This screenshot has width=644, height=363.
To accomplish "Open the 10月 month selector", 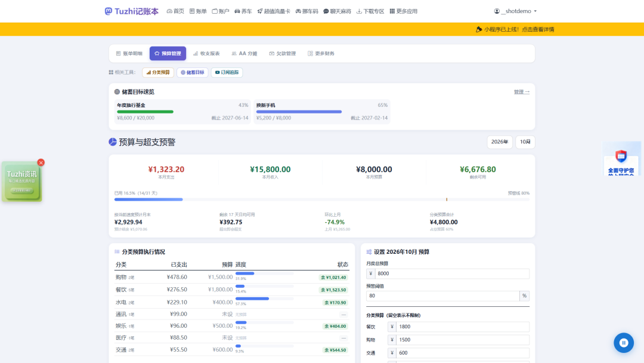I will (525, 142).
